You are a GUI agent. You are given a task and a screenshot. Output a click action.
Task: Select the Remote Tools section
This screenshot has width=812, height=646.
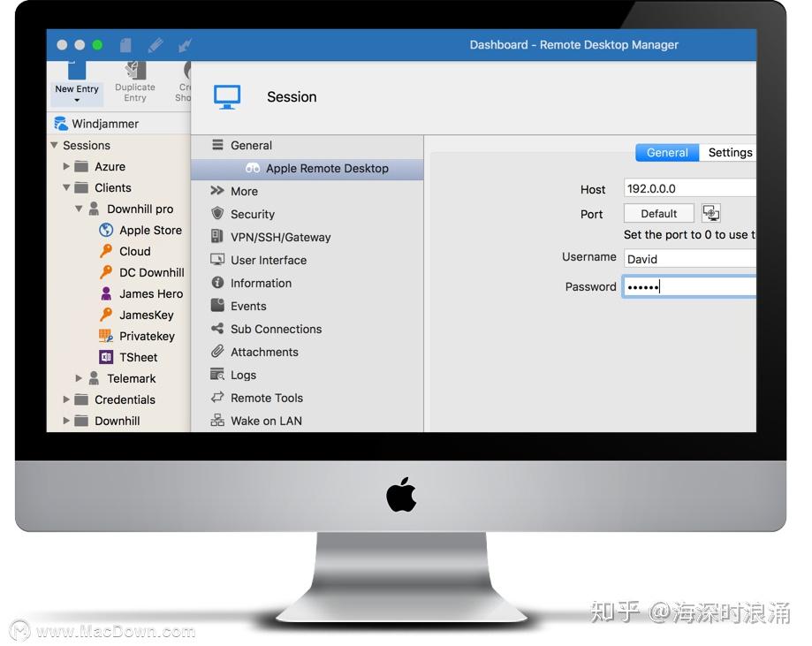point(265,398)
